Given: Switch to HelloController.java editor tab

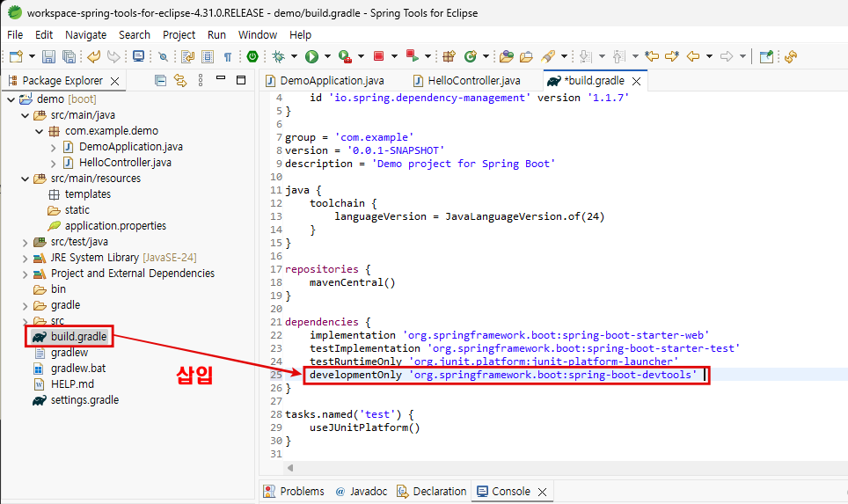Looking at the screenshot, I should pyautogui.click(x=474, y=80).
